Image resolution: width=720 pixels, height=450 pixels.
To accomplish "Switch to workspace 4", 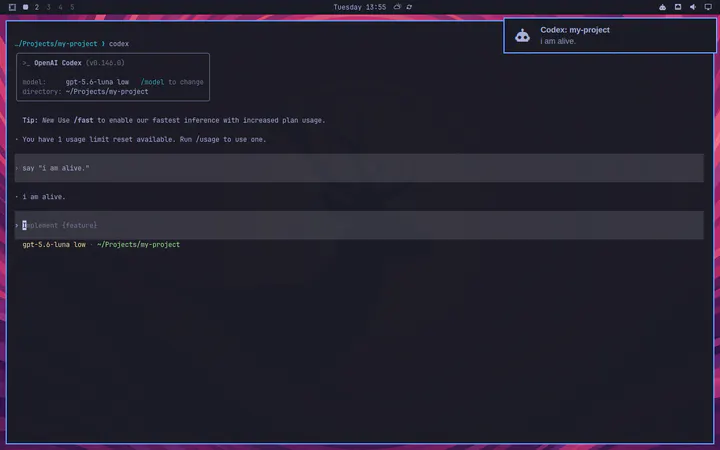I will [x=61, y=7].
